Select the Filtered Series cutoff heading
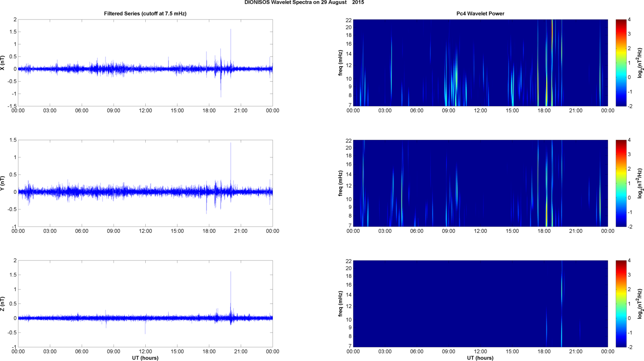The height and width of the screenshot is (361, 644). (145, 14)
